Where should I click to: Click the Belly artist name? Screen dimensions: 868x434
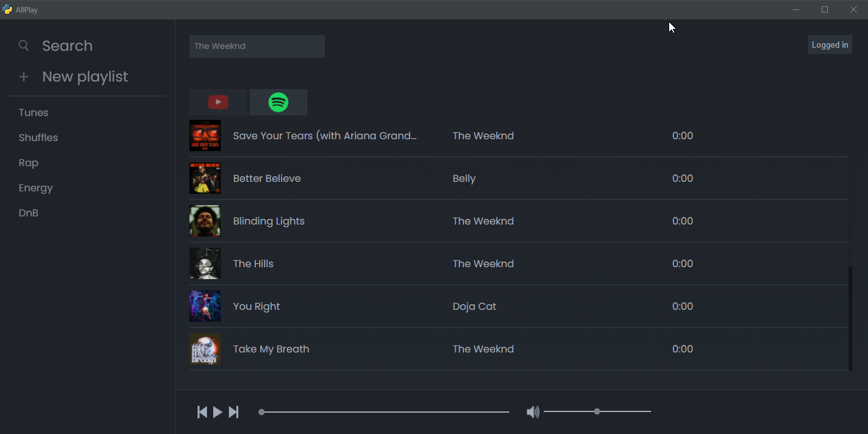pos(464,179)
